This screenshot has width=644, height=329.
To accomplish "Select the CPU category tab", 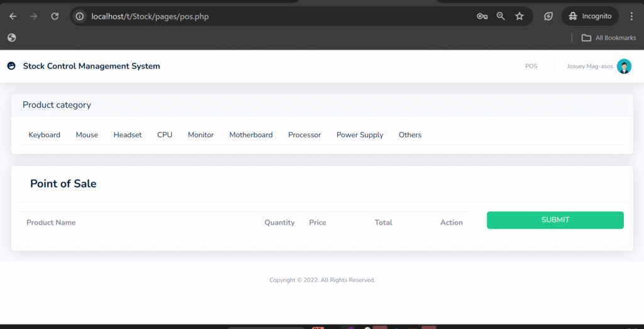I will pos(165,135).
